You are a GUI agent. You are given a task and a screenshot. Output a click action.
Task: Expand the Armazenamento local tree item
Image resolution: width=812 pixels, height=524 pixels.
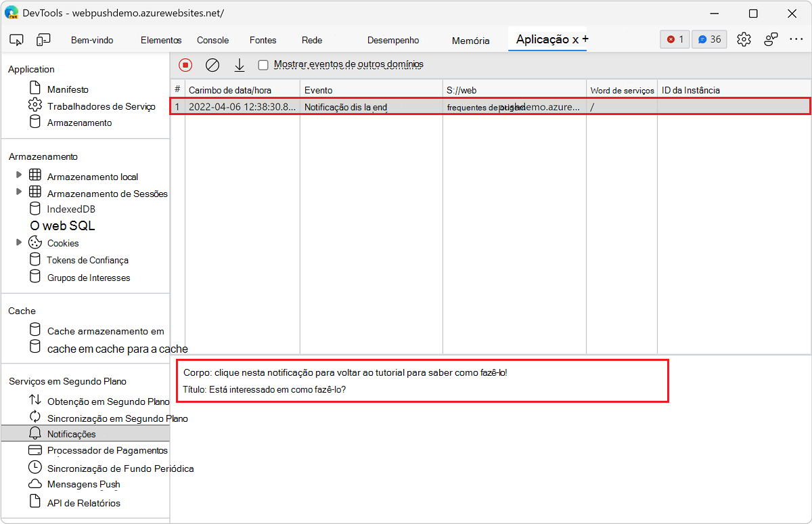coord(19,176)
